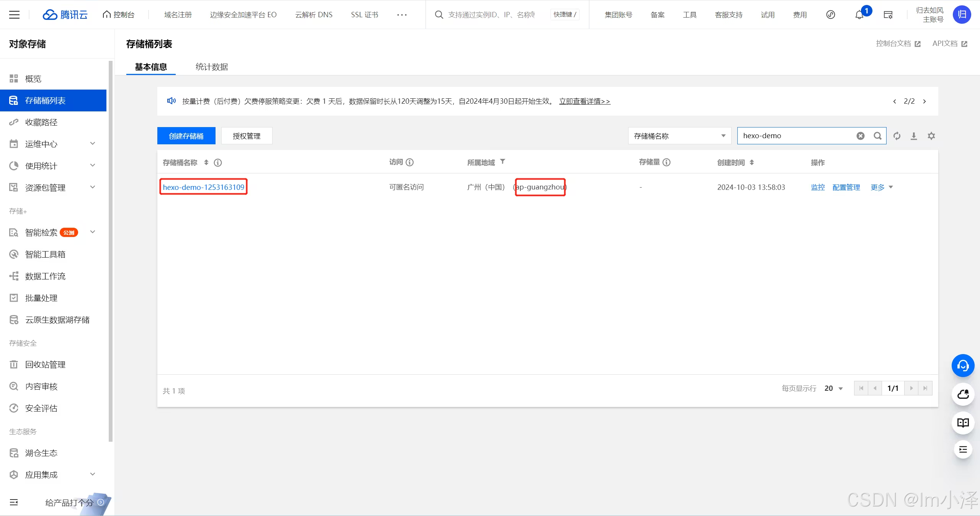Screen dimensions: 980x516
Task: Click the mini-program icon beside 费用
Action: [x=830, y=15]
